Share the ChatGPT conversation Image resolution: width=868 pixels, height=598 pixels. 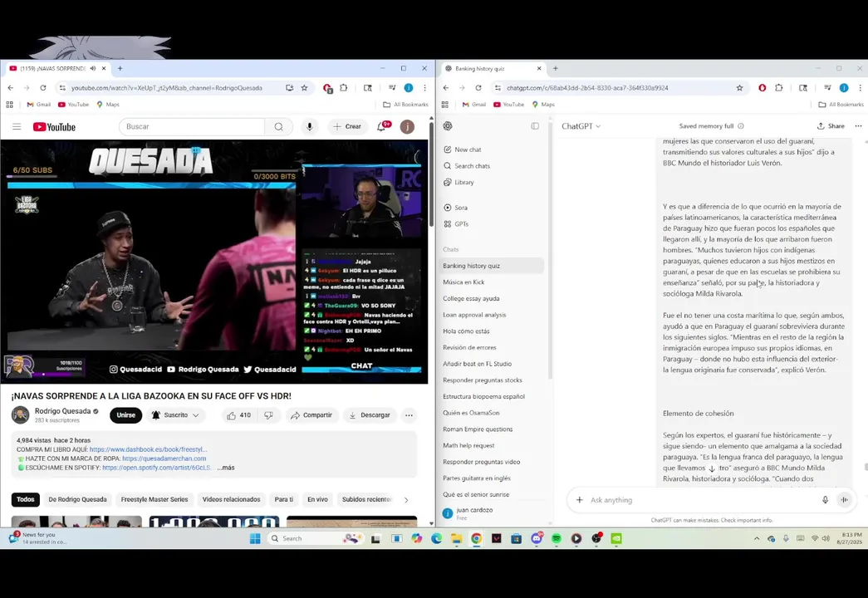831,125
